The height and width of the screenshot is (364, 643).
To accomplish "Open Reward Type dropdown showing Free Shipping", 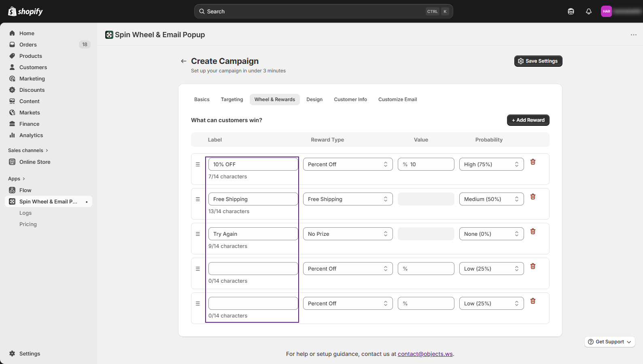I will [x=348, y=199].
